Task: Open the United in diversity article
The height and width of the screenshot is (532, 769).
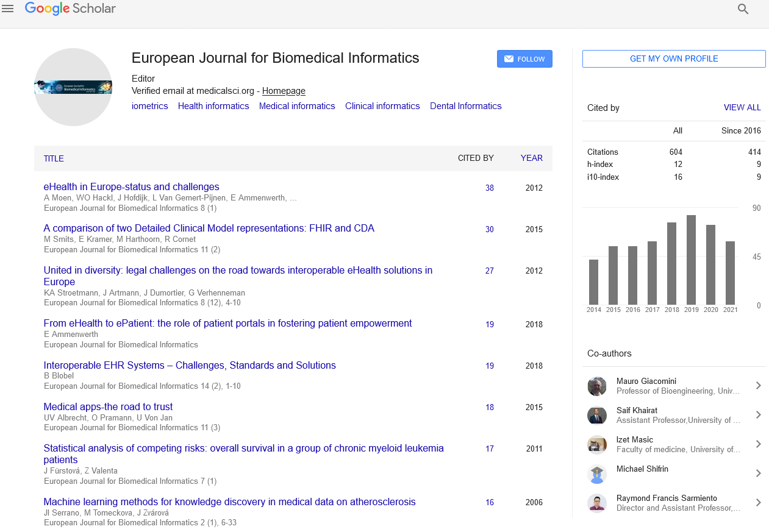Action: (238, 276)
